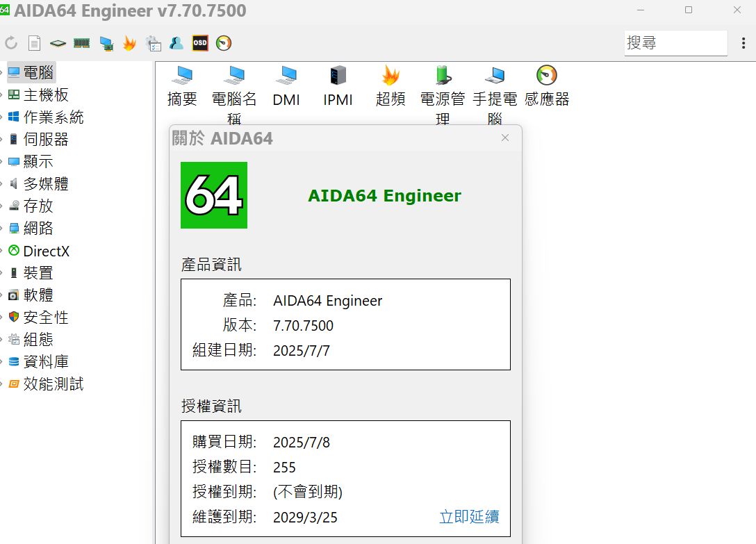The width and height of the screenshot is (756, 544).
Task: Click the build date 2025/7/7
Action: pyautogui.click(x=302, y=351)
